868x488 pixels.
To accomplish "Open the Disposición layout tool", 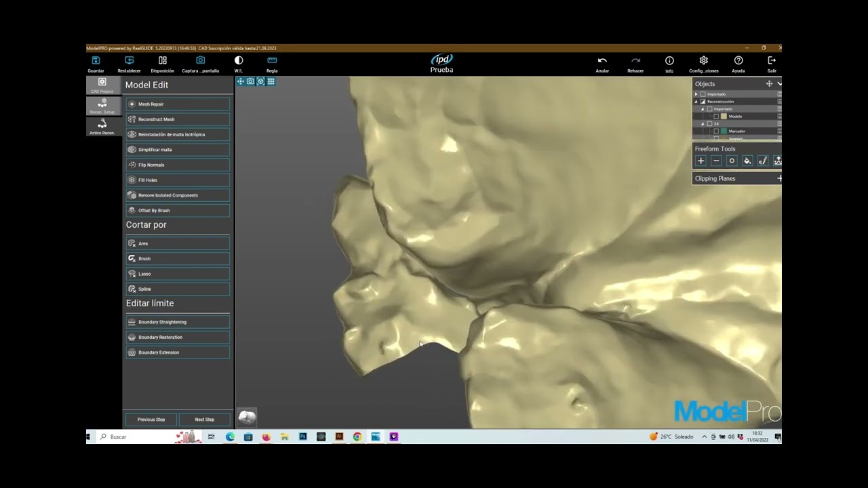I will 162,60.
